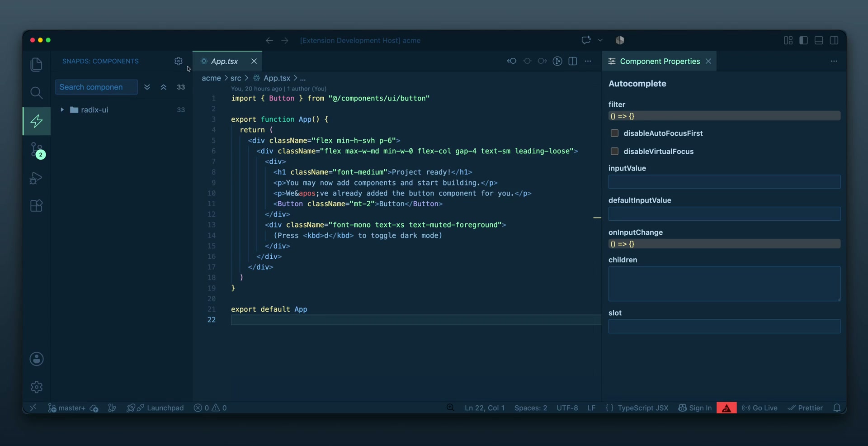Open Component Properties panel More Actions

834,61
